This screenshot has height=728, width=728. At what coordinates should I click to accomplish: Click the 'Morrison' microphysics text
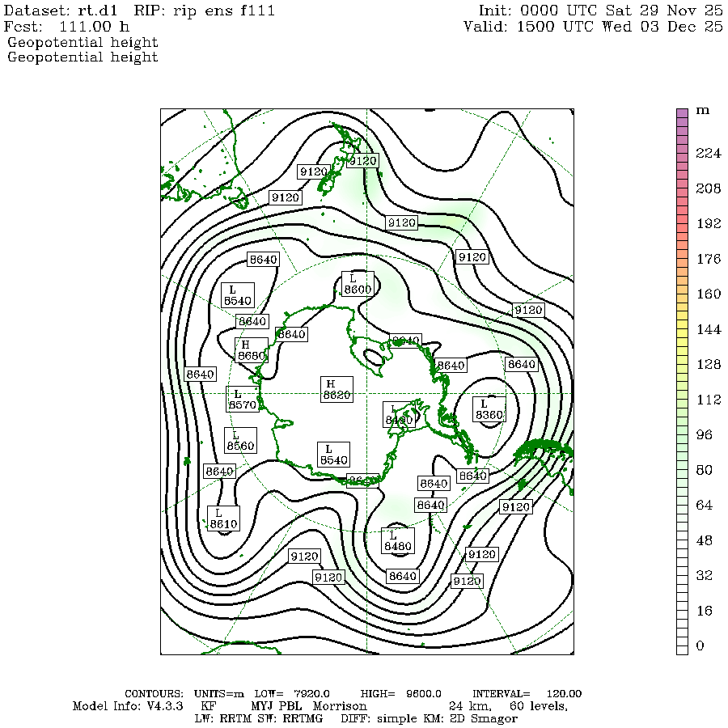[x=340, y=706]
